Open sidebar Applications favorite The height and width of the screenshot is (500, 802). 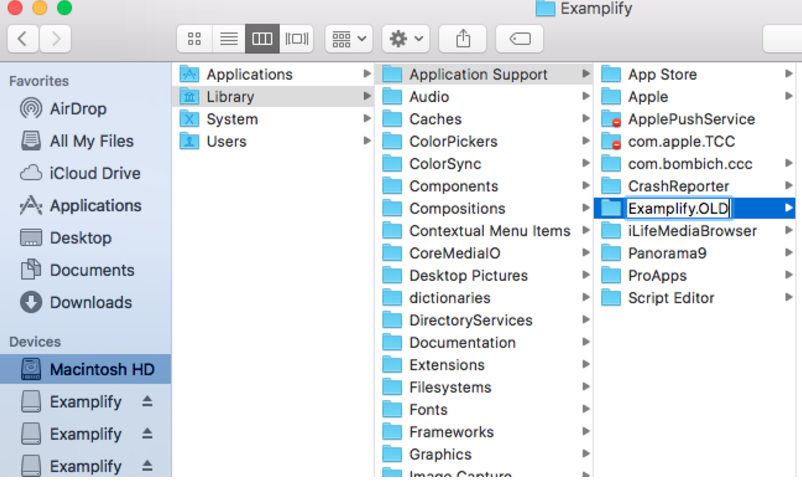[x=85, y=206]
